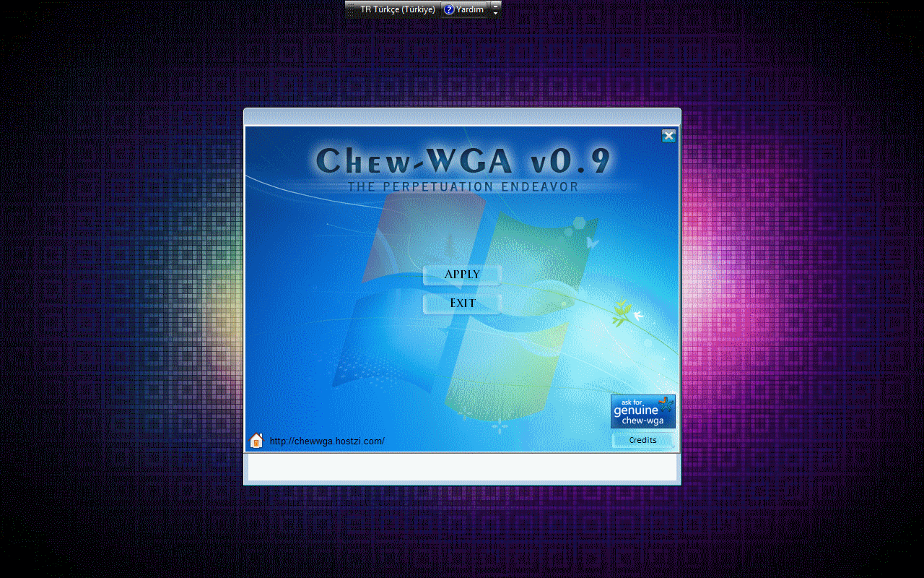
Task: Click the Chew-WGA window title bar
Action: coord(462,116)
